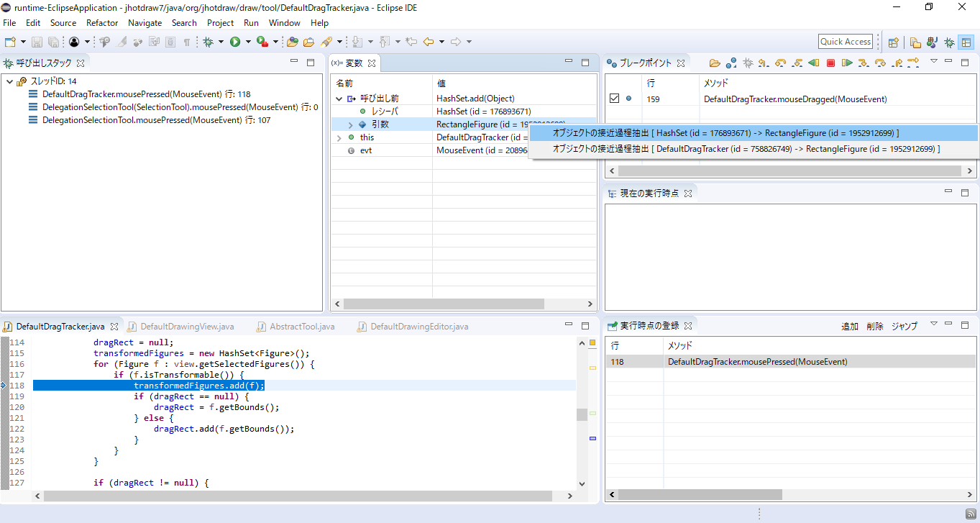Click the editor vertical scrollbar thumb
This screenshot has width=980, height=523.
pos(582,414)
